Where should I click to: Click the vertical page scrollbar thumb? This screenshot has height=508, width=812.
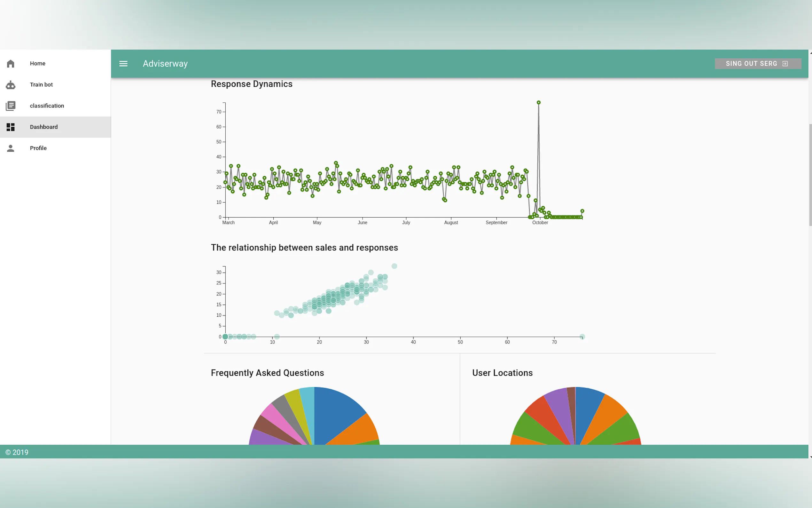[810, 175]
